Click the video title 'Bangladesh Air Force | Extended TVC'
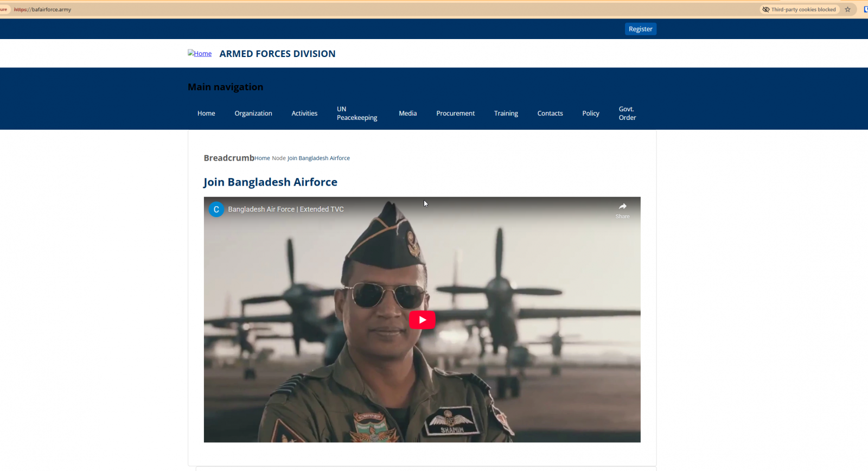 (286, 209)
